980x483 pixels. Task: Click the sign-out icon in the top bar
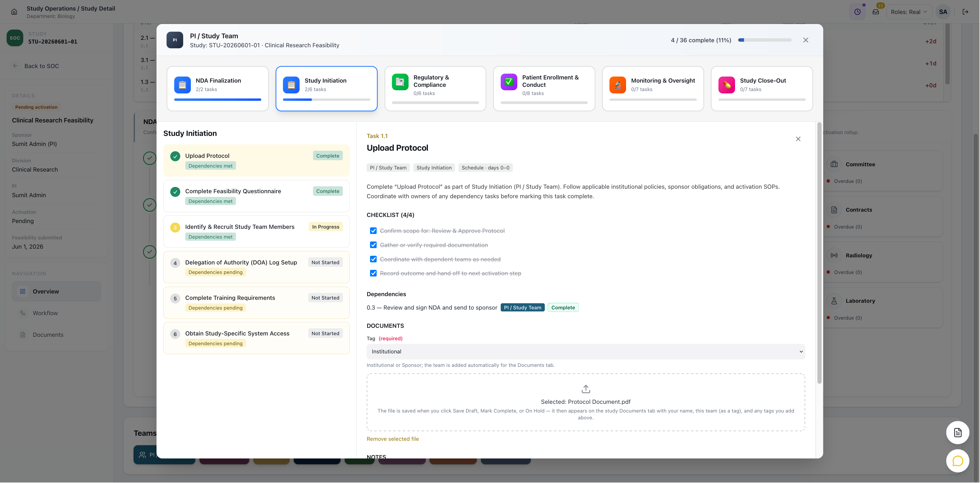tap(965, 12)
